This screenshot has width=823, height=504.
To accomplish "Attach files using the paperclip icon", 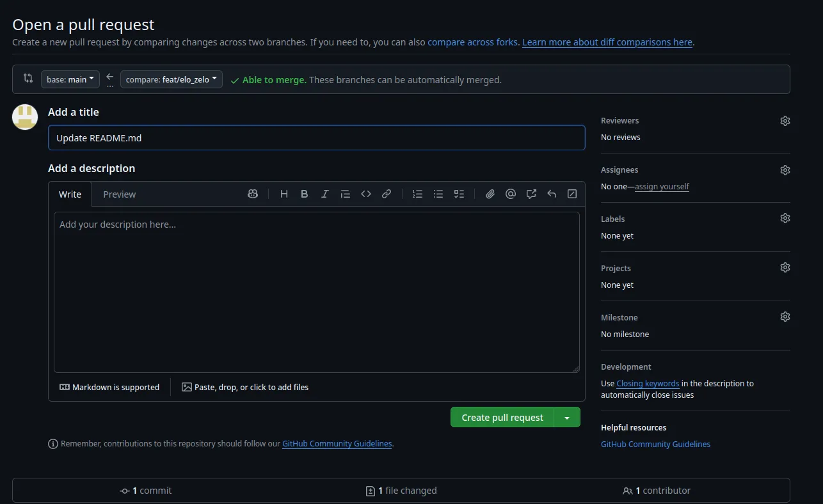I will [x=490, y=194].
